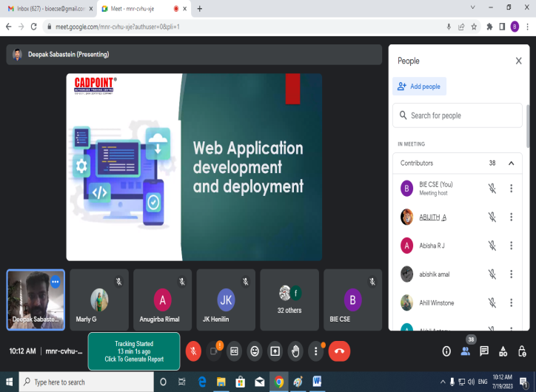This screenshot has width=536, height=392.
Task: Click the BIE CSE self-view tile
Action: pos(353,300)
